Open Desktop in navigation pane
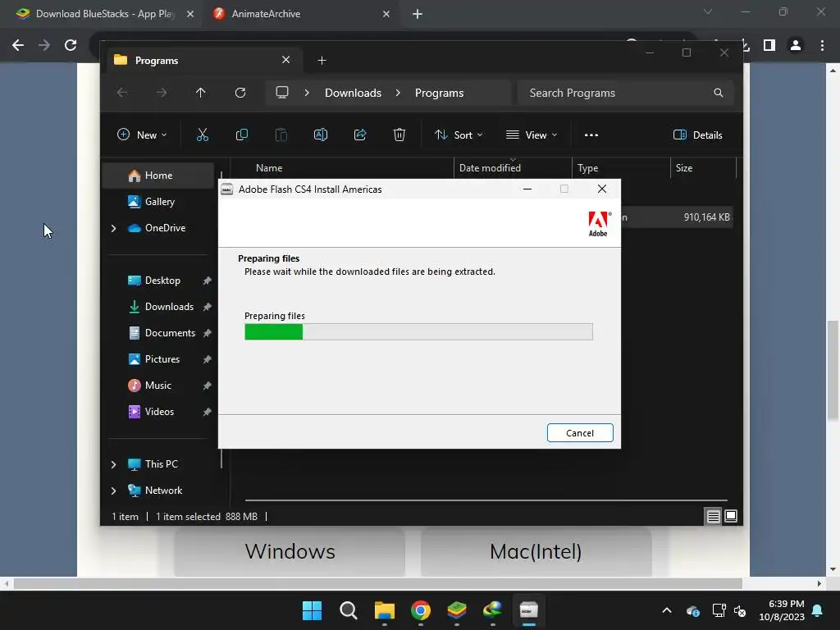This screenshot has height=630, width=840. pos(162,281)
